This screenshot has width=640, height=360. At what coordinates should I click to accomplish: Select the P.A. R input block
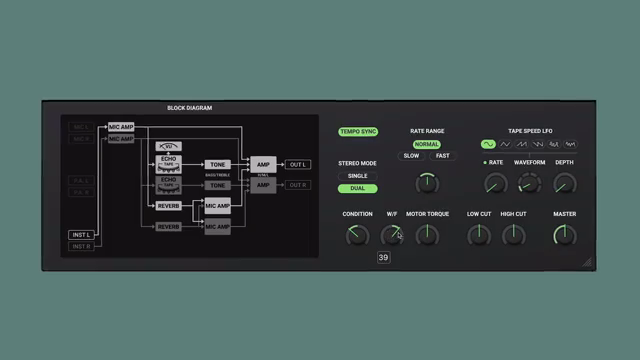tap(81, 192)
